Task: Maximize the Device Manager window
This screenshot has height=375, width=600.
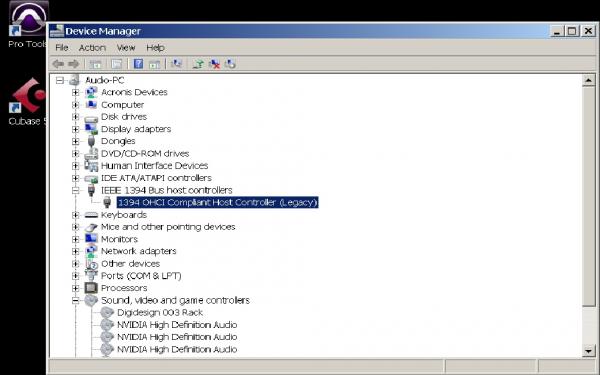Action: pos(572,31)
